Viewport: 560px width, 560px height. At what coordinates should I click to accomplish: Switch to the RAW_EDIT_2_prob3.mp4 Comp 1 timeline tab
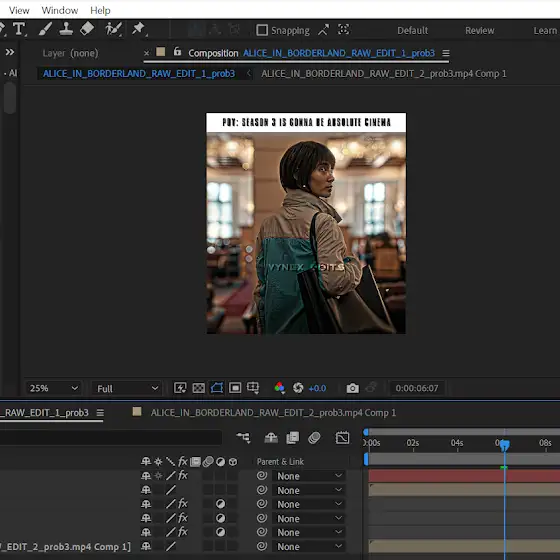coord(273,413)
